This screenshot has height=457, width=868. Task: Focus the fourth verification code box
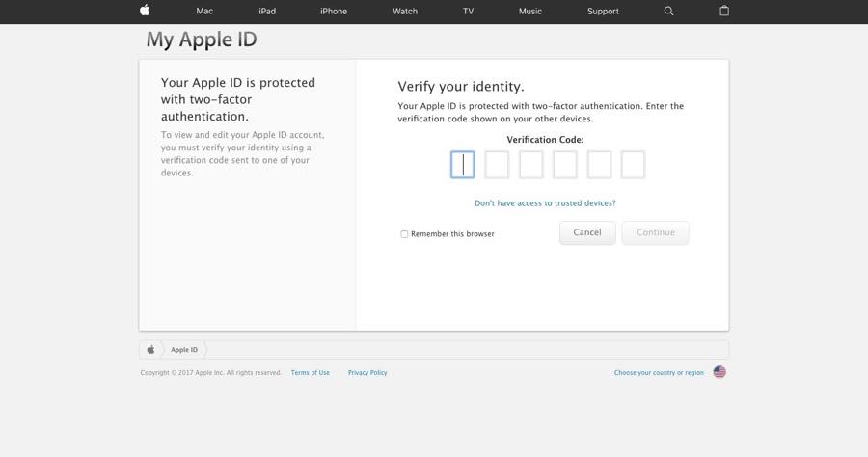(x=565, y=165)
